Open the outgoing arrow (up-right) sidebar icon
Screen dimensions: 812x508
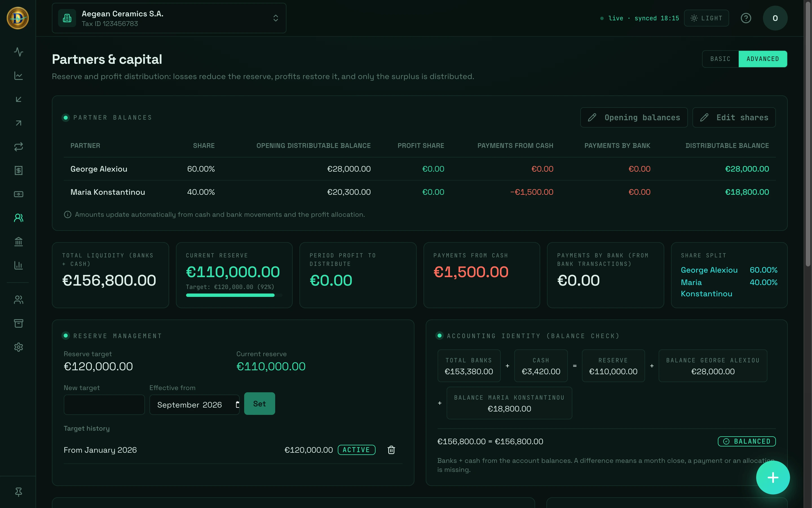click(x=18, y=123)
